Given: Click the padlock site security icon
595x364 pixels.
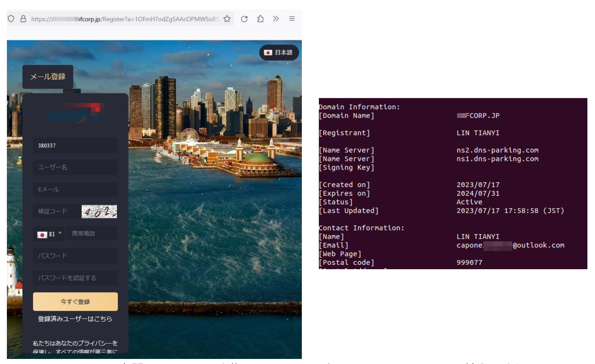Looking at the screenshot, I should 23,19.
